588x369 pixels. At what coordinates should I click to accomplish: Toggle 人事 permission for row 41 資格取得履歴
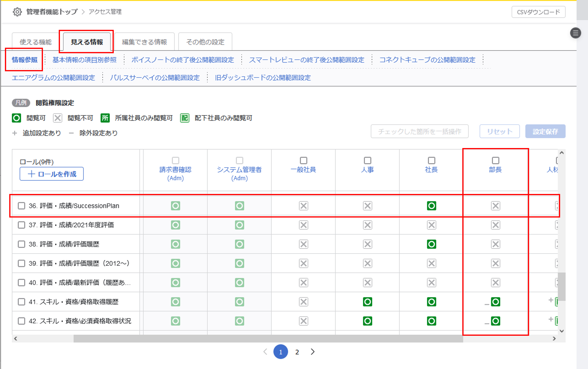[367, 302]
